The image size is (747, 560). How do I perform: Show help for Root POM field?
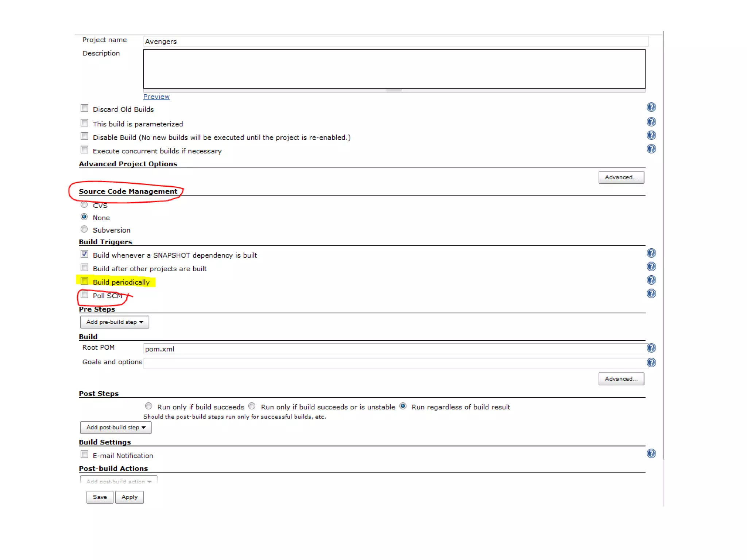[651, 348]
